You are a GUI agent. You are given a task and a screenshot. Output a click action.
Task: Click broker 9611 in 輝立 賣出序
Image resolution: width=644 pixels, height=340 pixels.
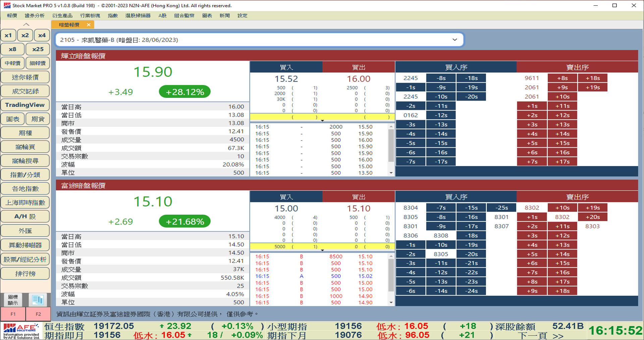coord(532,78)
